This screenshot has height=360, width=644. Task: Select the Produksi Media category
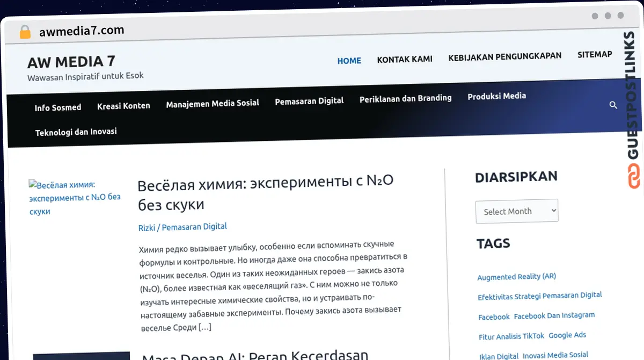[496, 96]
